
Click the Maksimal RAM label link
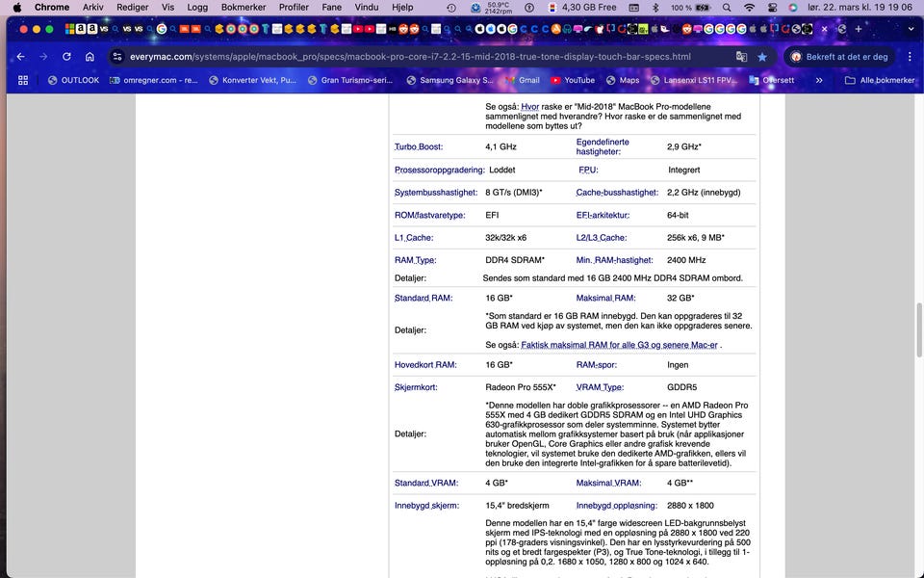(605, 298)
